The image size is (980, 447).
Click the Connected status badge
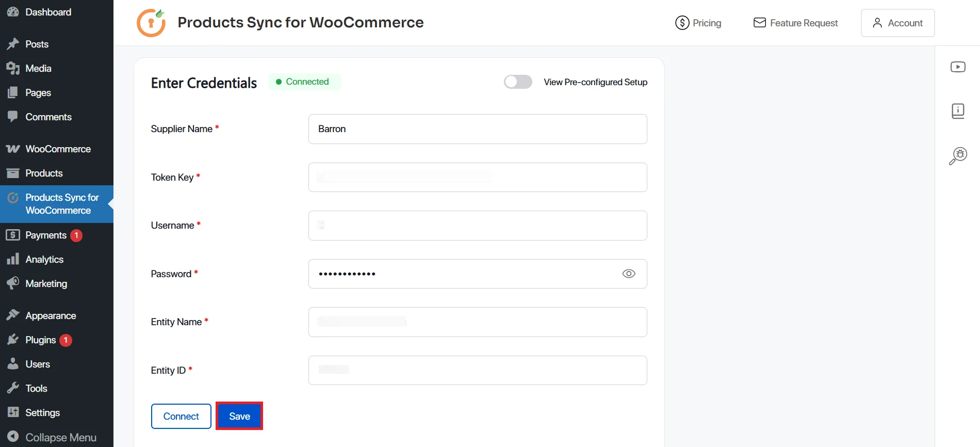coord(304,82)
